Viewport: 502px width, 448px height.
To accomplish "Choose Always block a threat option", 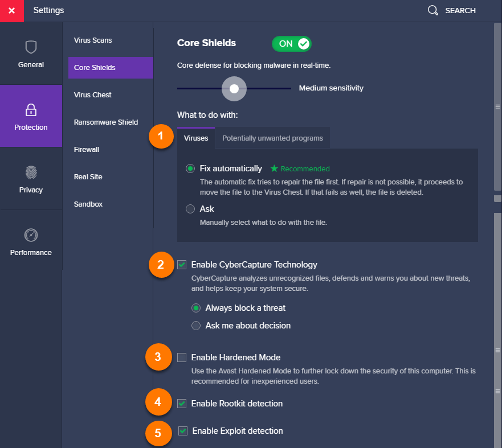I will (x=196, y=308).
